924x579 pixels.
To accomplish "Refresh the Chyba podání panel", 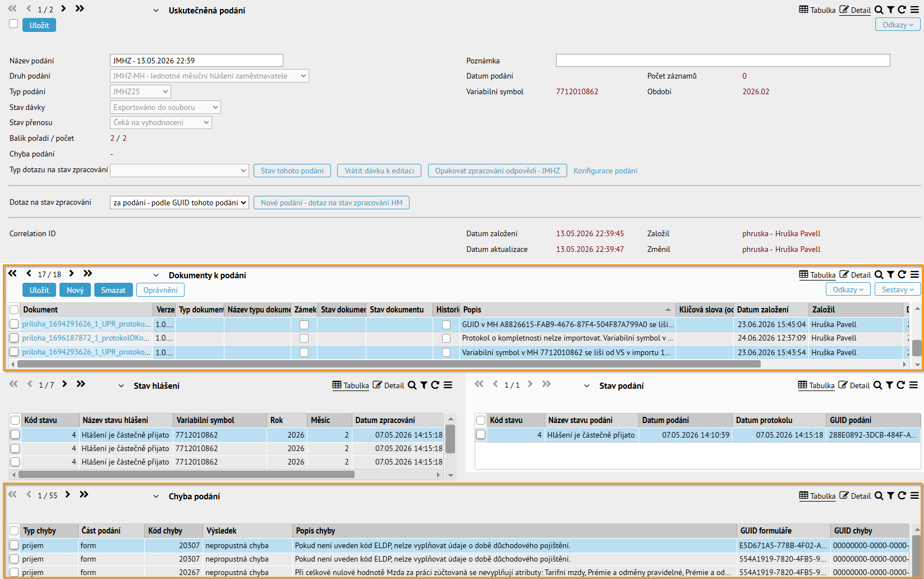I will coord(902,496).
